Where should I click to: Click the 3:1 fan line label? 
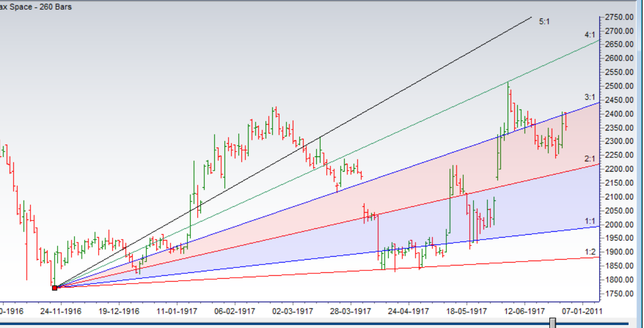(x=590, y=97)
